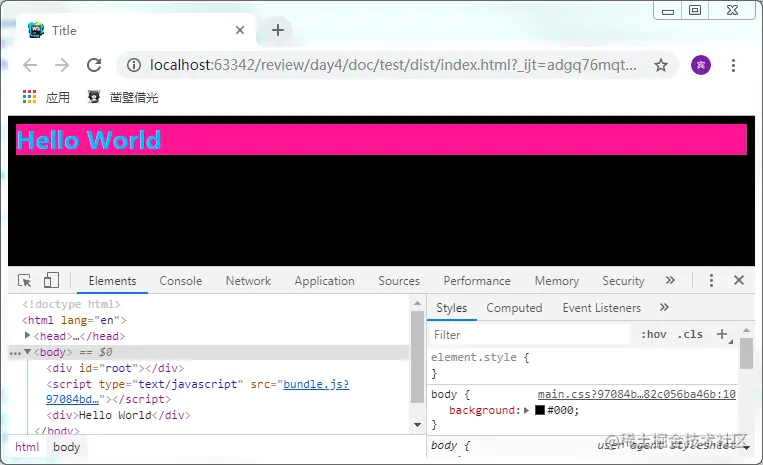Open the Computed sidebar tab
763x465 pixels.
click(514, 308)
